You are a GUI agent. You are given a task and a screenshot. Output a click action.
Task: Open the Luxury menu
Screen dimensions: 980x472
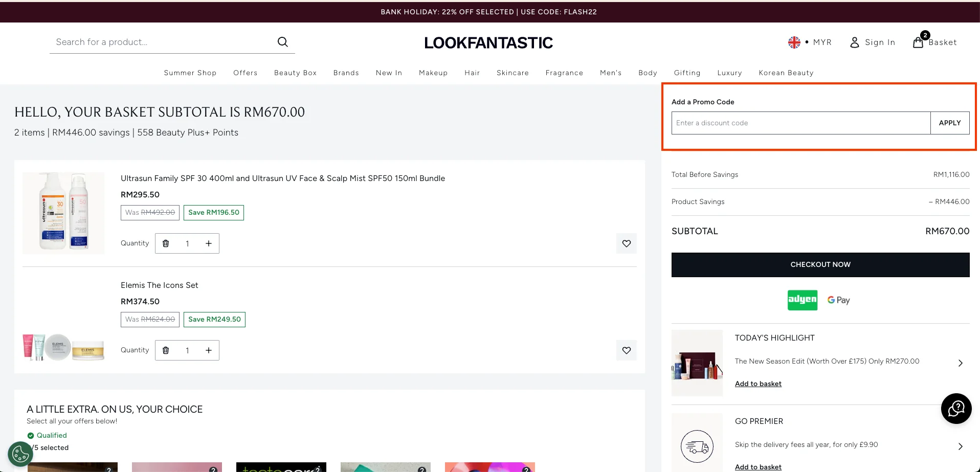(x=729, y=73)
